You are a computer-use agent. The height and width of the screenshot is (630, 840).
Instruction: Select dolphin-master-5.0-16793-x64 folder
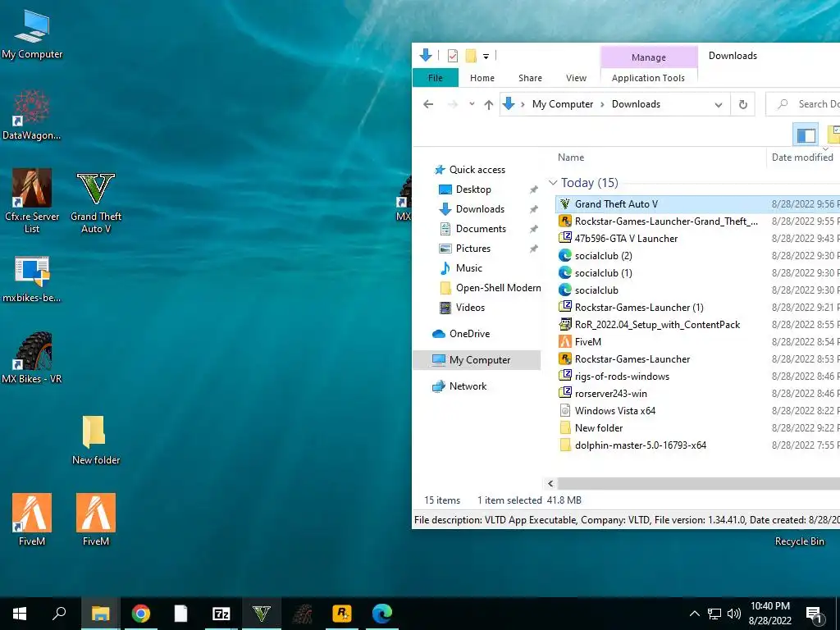[640, 445]
